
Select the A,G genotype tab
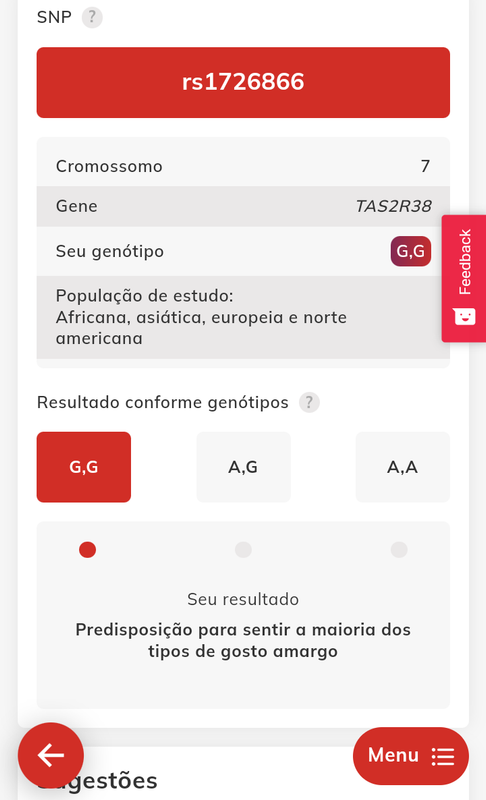pyautogui.click(x=243, y=467)
